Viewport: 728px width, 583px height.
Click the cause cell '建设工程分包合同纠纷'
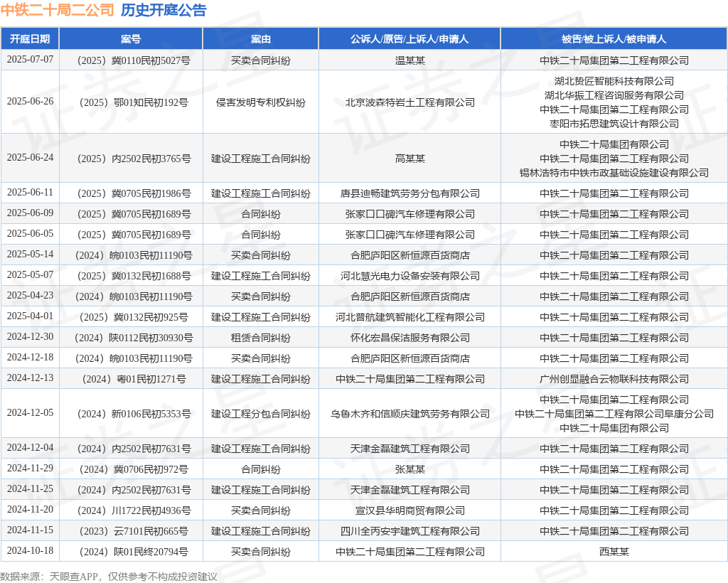[x=260, y=414]
